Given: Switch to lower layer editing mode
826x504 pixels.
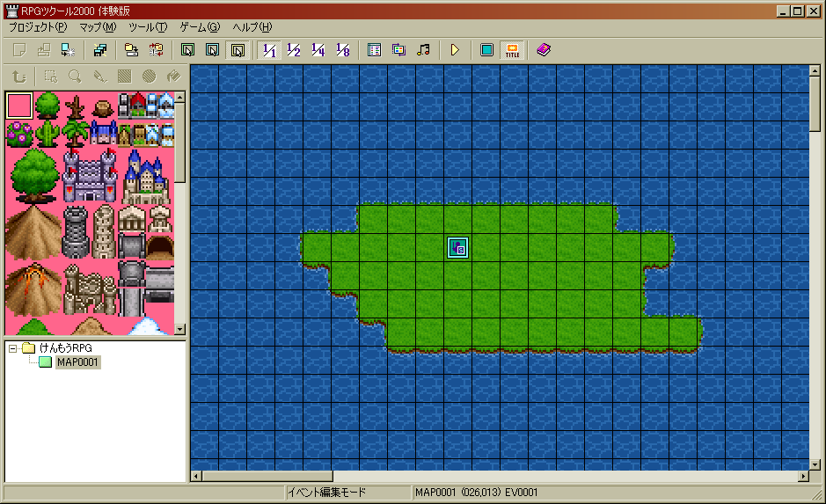Looking at the screenshot, I should click(188, 50).
